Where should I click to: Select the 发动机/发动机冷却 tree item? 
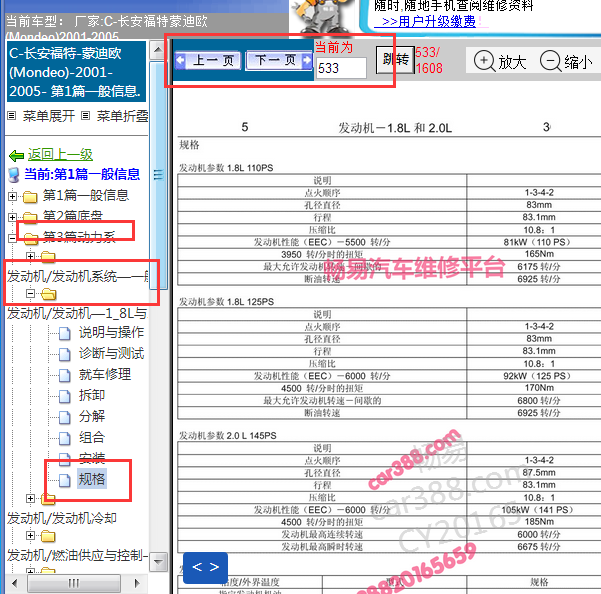click(62, 518)
